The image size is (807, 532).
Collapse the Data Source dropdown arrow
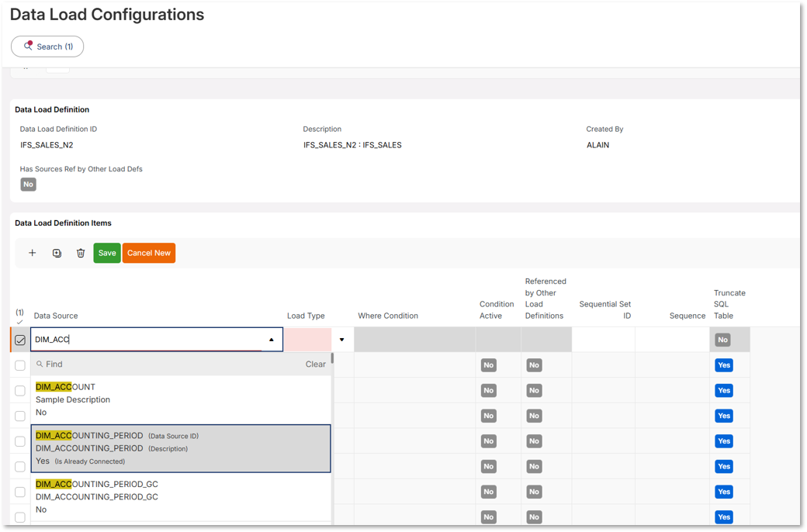[272, 340]
